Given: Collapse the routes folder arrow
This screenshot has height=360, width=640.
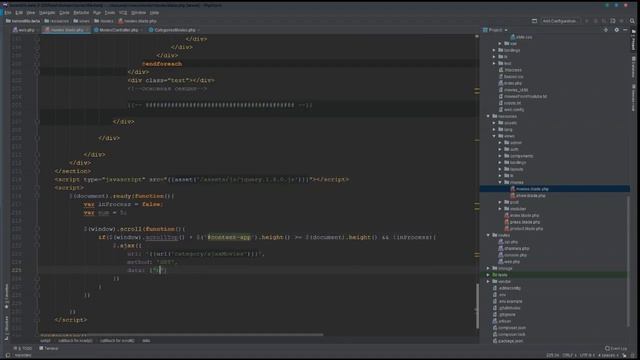Looking at the screenshot, I should coord(488,235).
